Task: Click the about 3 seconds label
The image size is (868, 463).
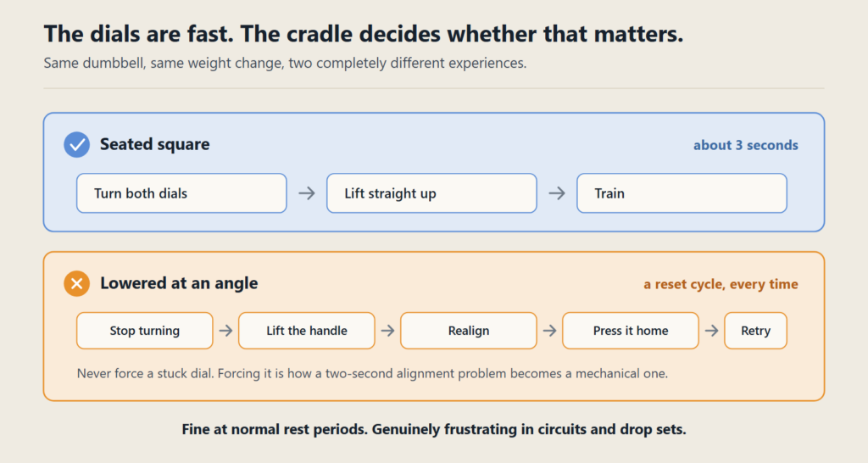Action: click(746, 145)
